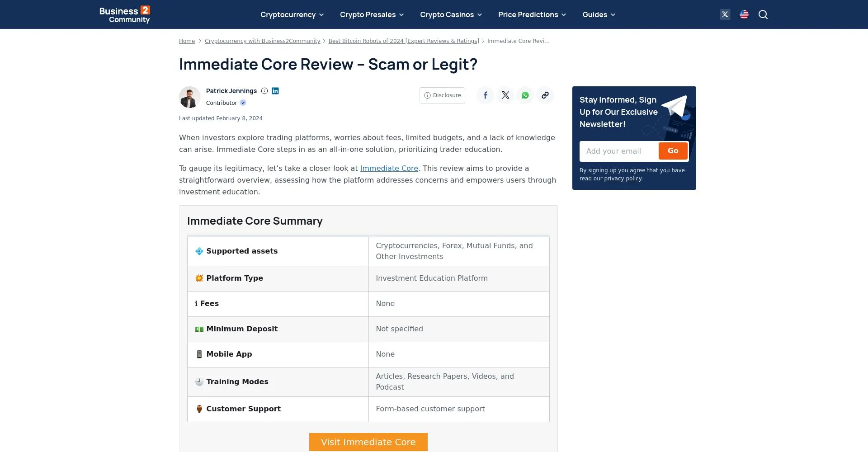Screen dimensions: 868x452
Task: Open the privacy policy link
Action: 623,179
